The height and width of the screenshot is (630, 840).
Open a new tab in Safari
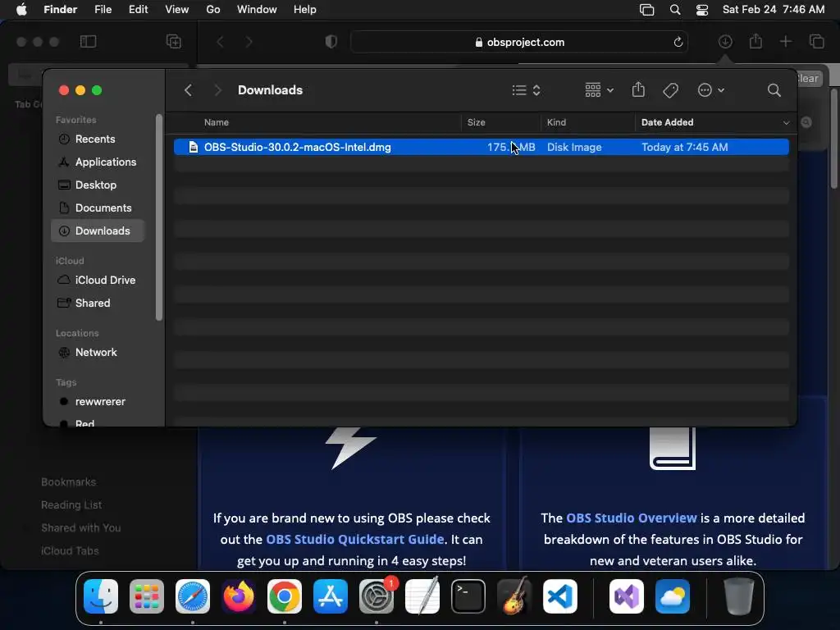[785, 41]
